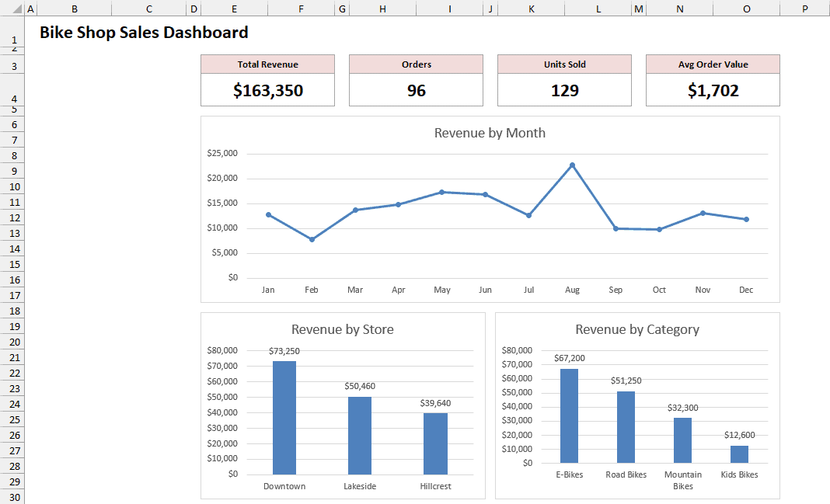Click the February data point on line
The height and width of the screenshot is (504, 830).
tap(312, 239)
